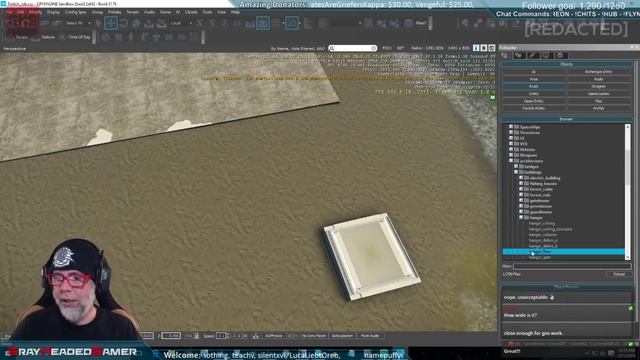The image size is (640, 360).
Task: Expand the Spaceships folder in browser
Action: click(x=511, y=127)
